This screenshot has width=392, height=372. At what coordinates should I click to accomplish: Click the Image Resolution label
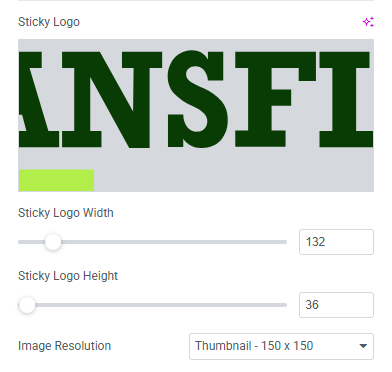[64, 346]
